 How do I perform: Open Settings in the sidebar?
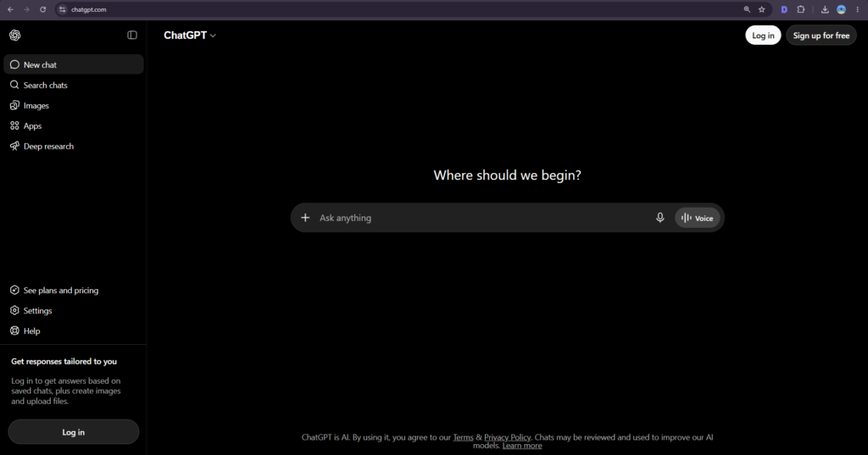74,310
